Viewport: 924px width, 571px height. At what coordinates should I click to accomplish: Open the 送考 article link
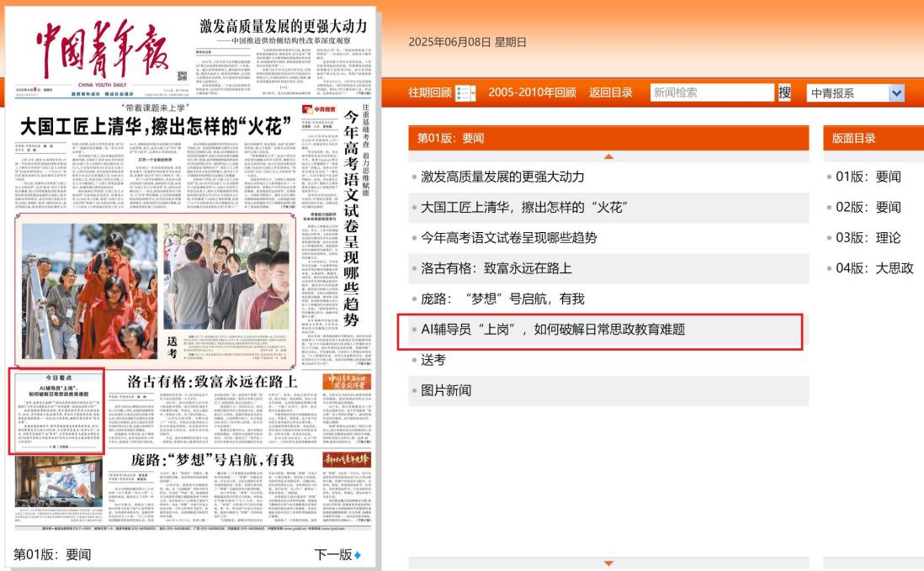pos(433,360)
